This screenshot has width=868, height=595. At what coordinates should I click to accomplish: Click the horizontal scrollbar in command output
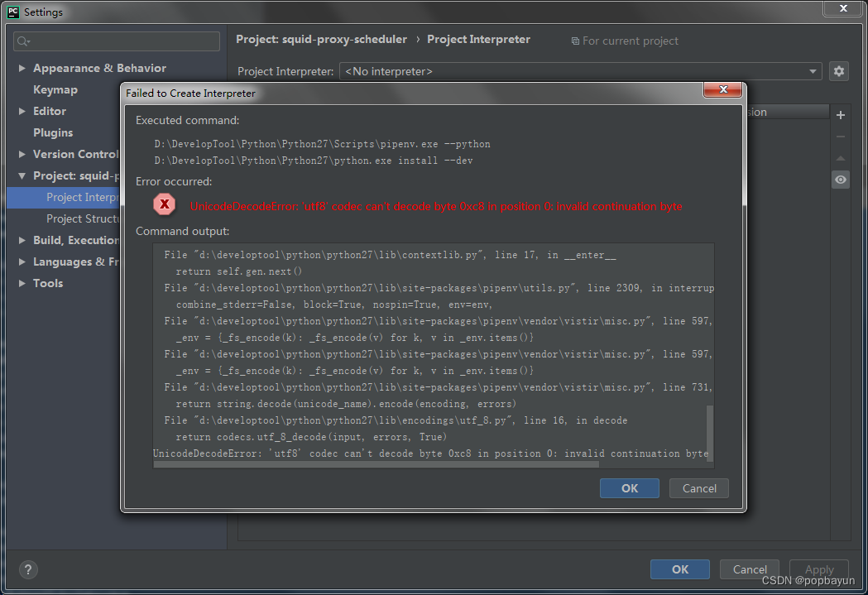click(x=376, y=464)
